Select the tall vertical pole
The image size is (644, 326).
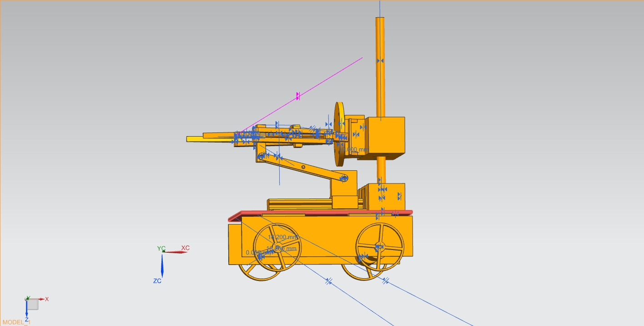tap(381, 67)
